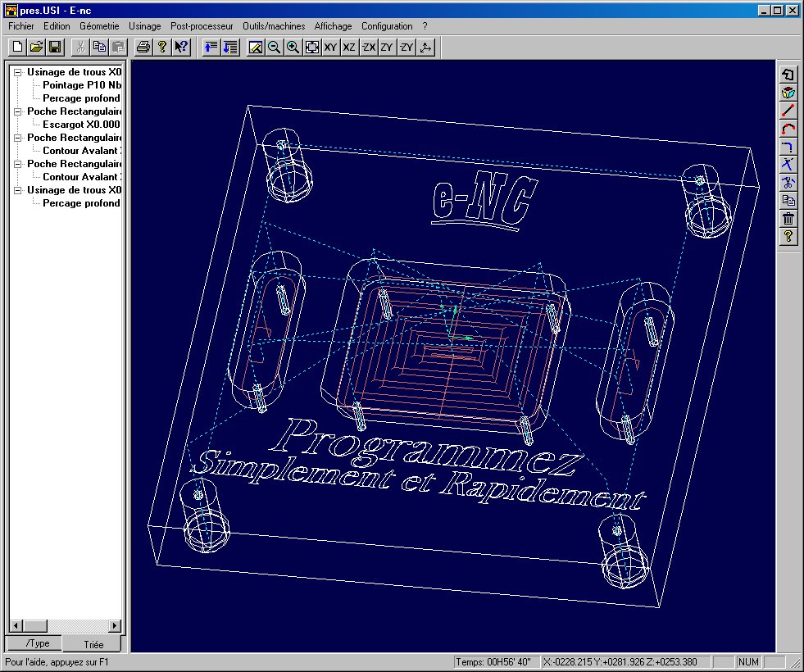The width and height of the screenshot is (804, 672).
Task: Collapse first Poche Rectangulaire node above Escargot
Action: click(x=17, y=111)
